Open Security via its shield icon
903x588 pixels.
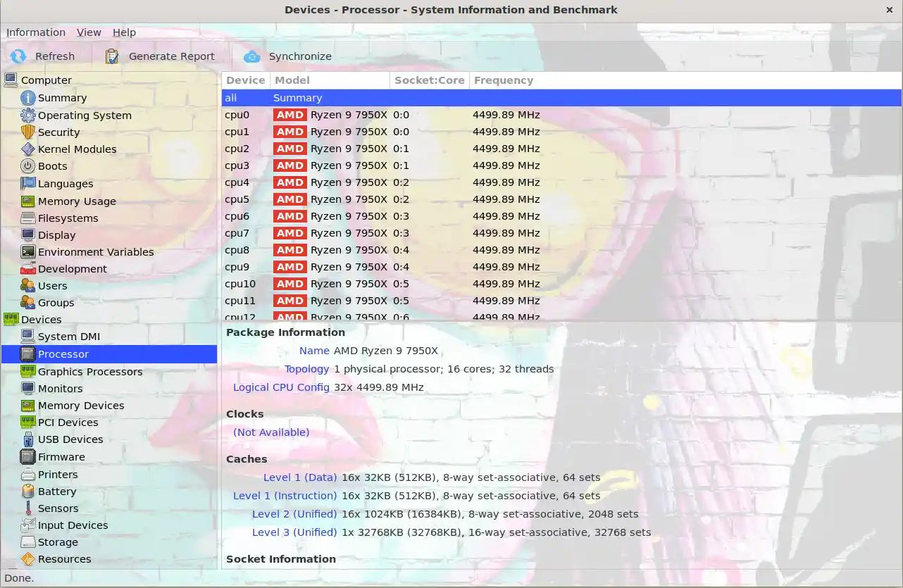tap(27, 132)
